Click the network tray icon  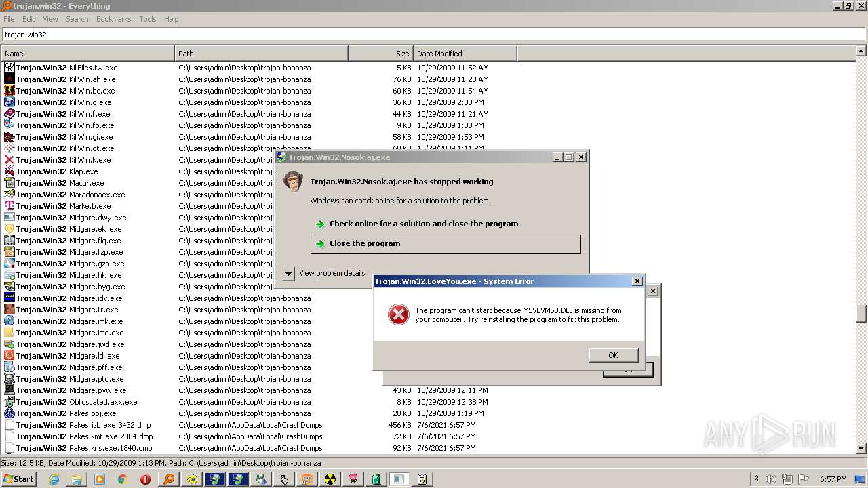pos(787,479)
